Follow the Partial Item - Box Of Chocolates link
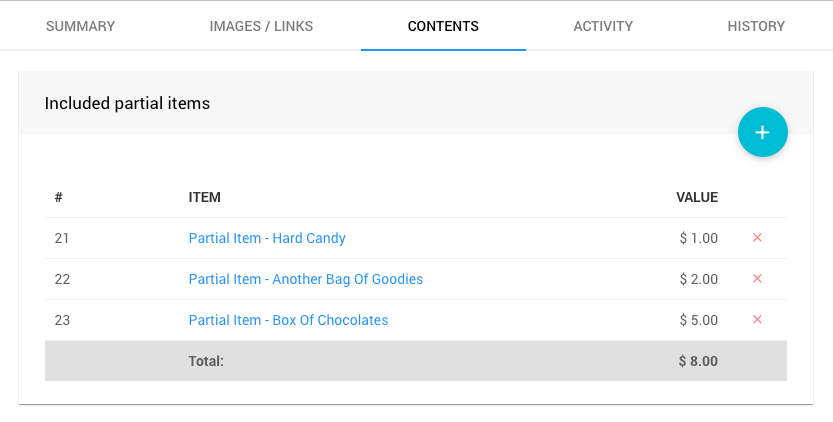The image size is (833, 422). coord(288,320)
